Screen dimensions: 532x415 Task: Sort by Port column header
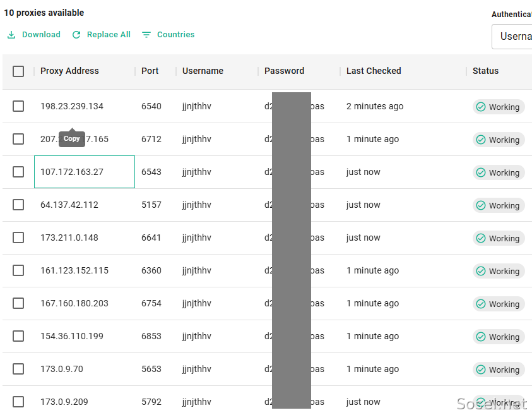150,71
